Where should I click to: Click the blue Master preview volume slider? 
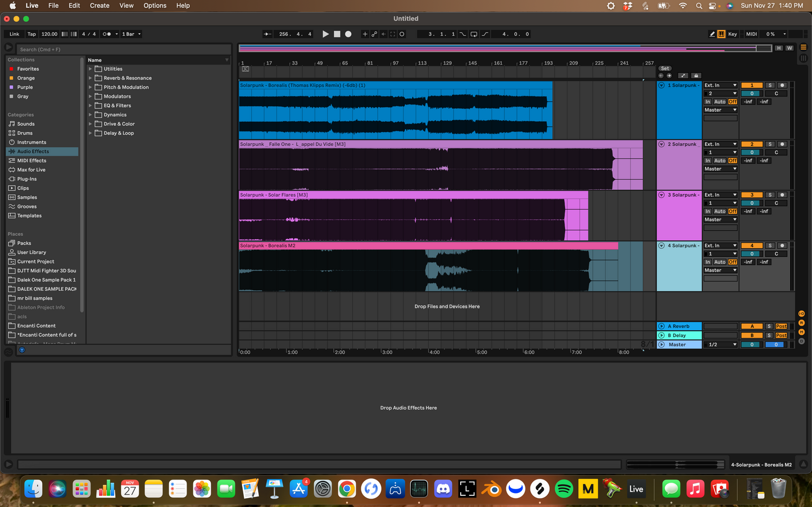[776, 345]
